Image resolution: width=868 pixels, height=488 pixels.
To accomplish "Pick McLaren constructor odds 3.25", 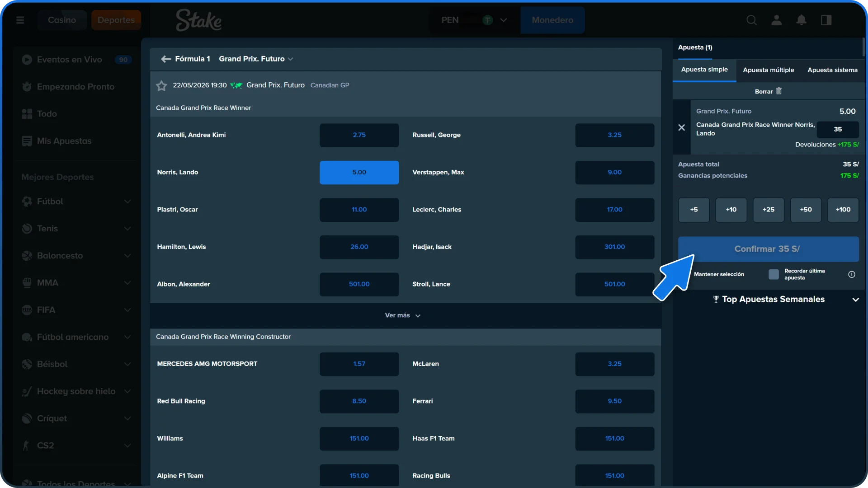I will click(x=614, y=364).
